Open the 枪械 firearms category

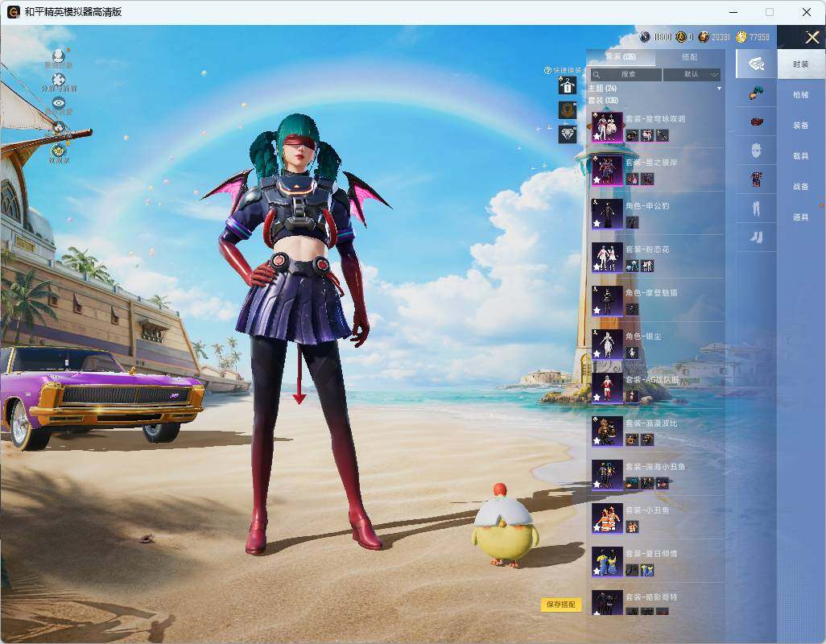click(801, 95)
